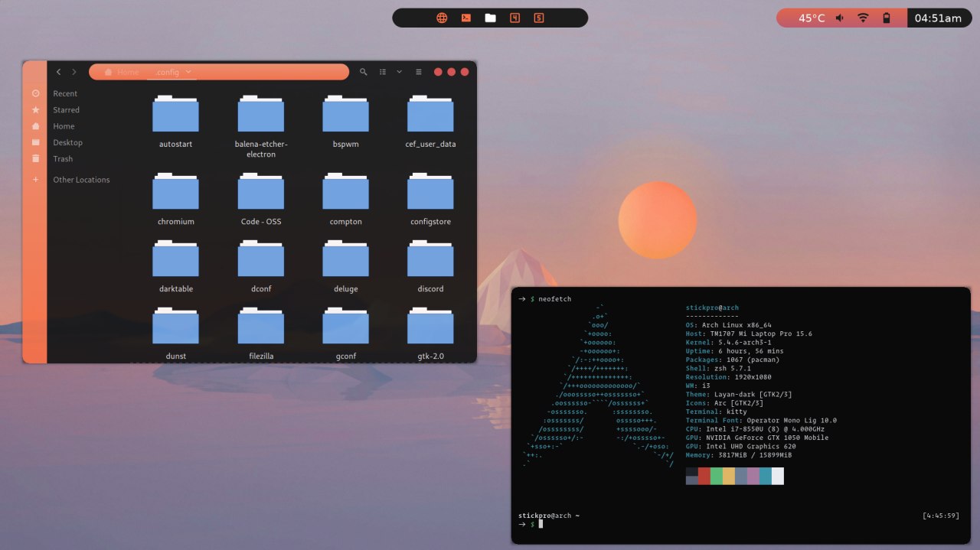
Task: Switch to the browser globe workspace
Action: (442, 18)
